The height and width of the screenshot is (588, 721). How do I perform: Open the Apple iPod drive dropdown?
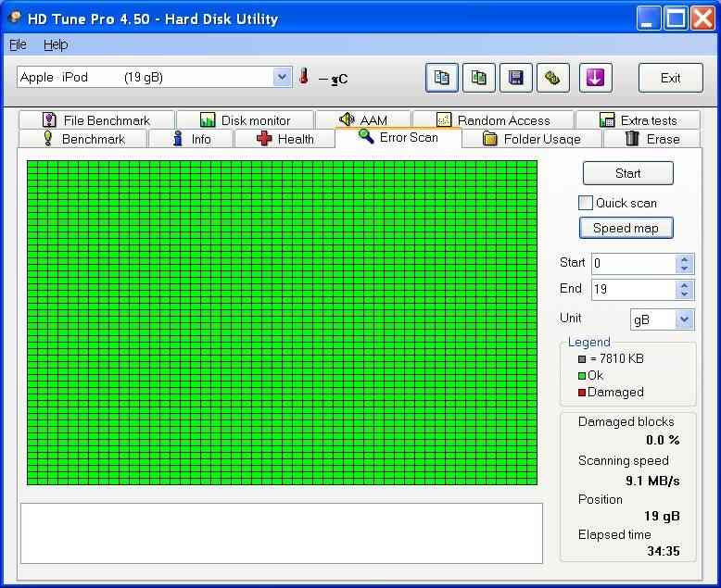coord(283,78)
